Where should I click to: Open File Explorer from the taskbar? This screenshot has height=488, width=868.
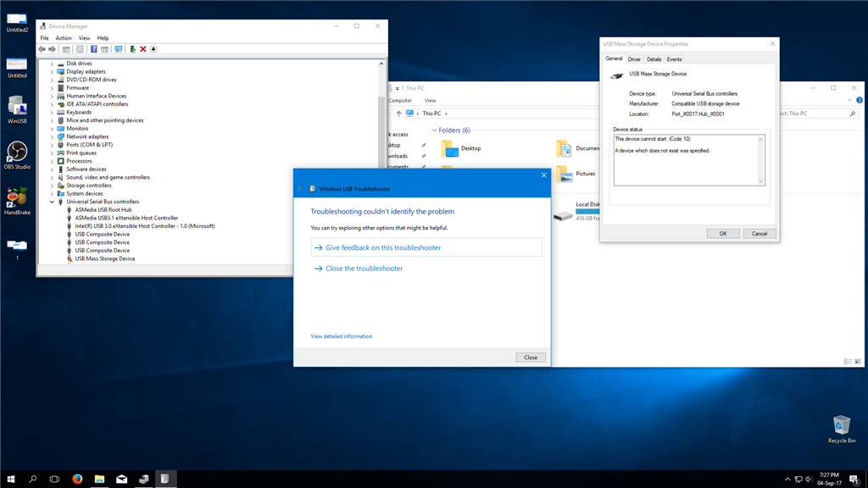click(x=99, y=480)
